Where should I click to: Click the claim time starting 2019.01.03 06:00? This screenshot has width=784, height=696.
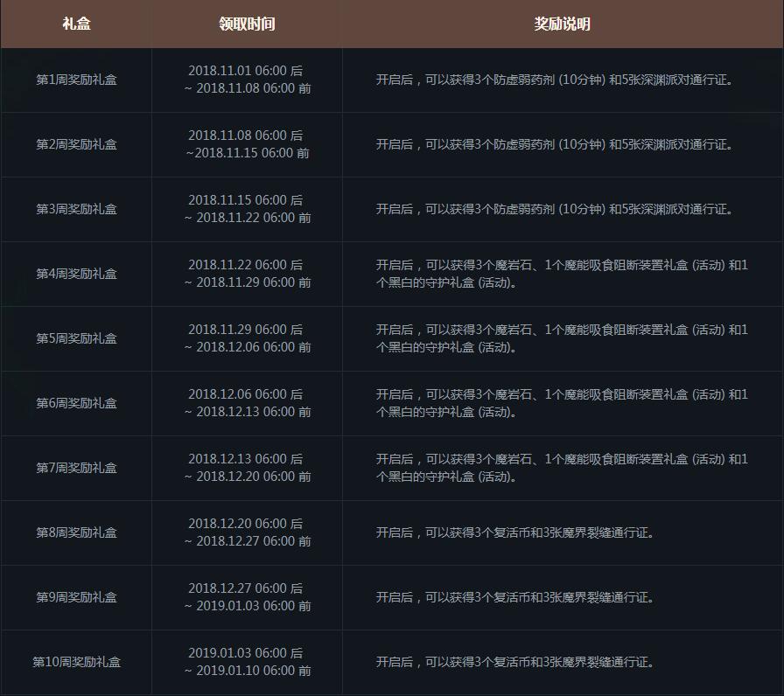point(247,662)
